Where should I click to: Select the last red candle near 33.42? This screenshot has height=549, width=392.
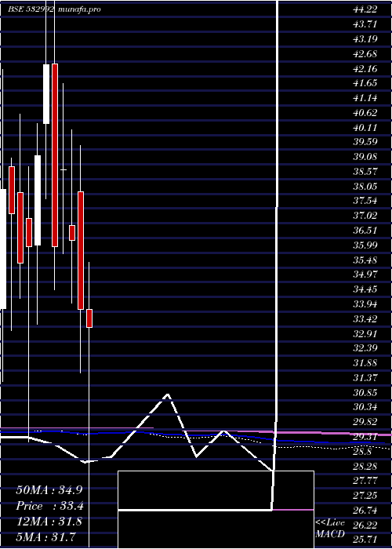pos(89,318)
